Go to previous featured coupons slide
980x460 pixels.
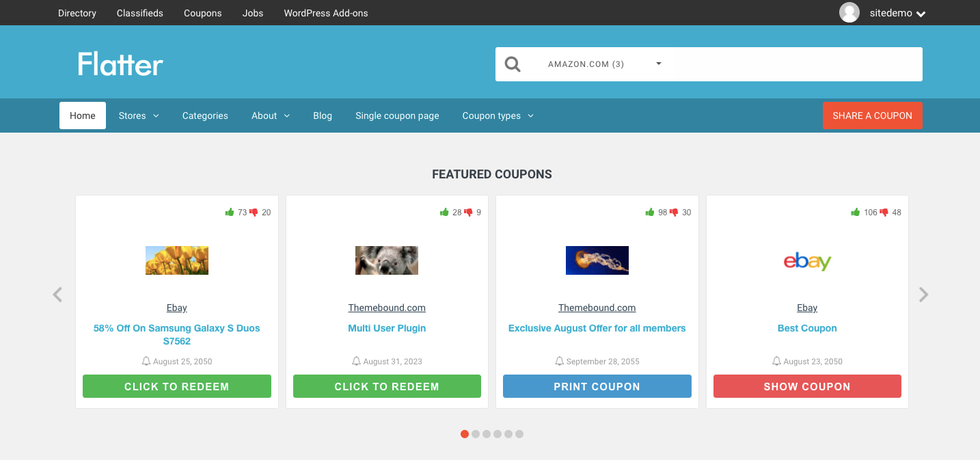click(57, 295)
